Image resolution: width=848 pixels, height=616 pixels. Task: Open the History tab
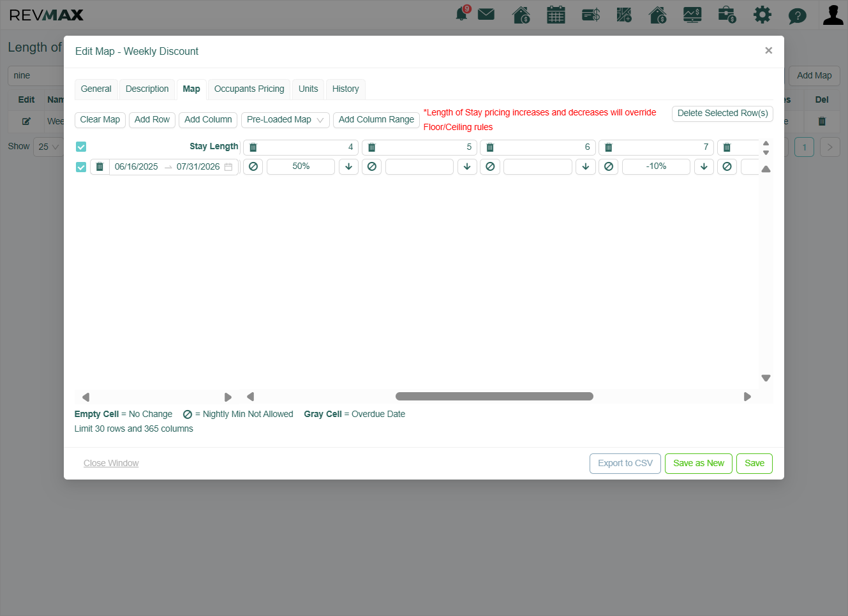pos(346,89)
